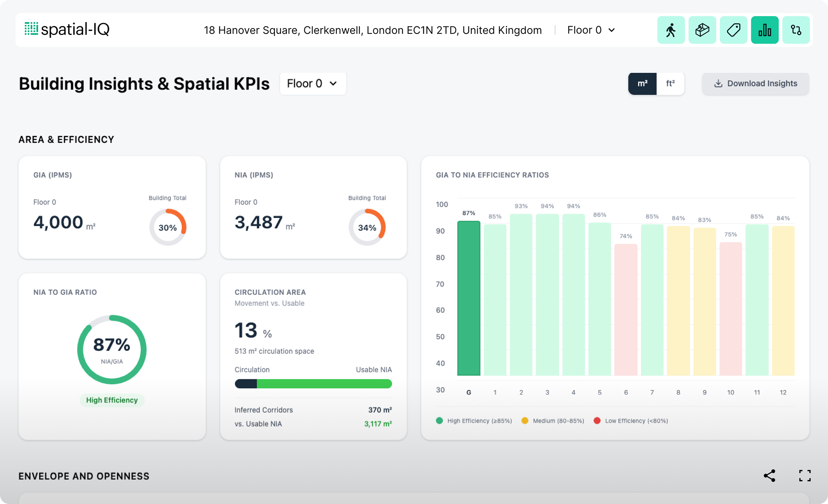Viewport: 828px width, 504px height.
Task: Expand Floor 0 selector beside page title
Action: tap(313, 83)
